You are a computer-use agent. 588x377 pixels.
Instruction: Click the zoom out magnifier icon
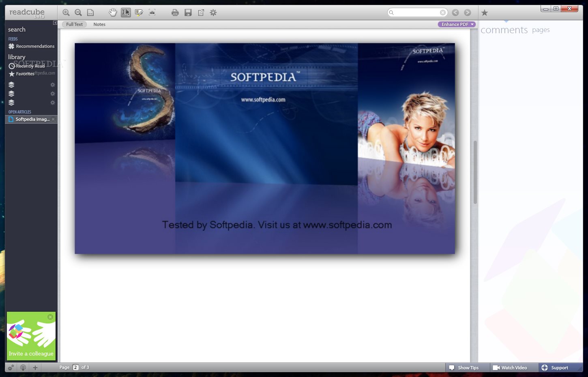(78, 13)
